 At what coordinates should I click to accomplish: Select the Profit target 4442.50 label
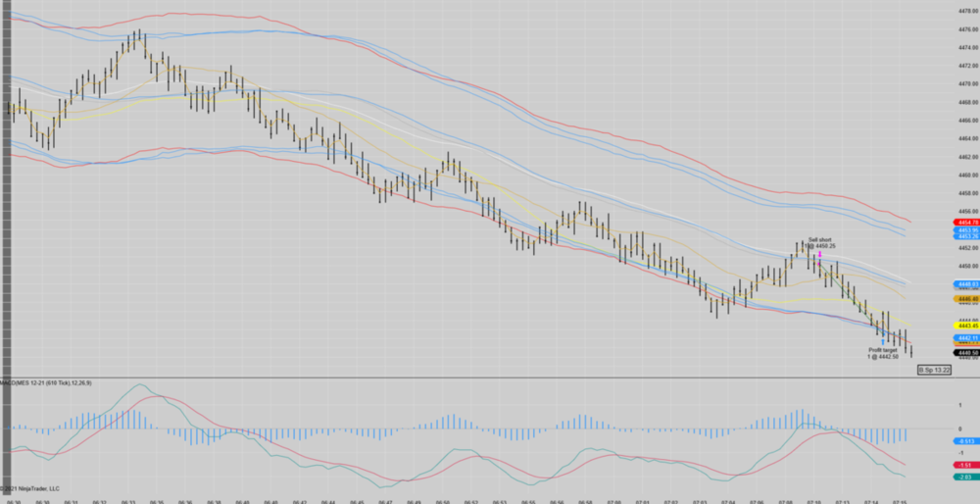pos(882,353)
